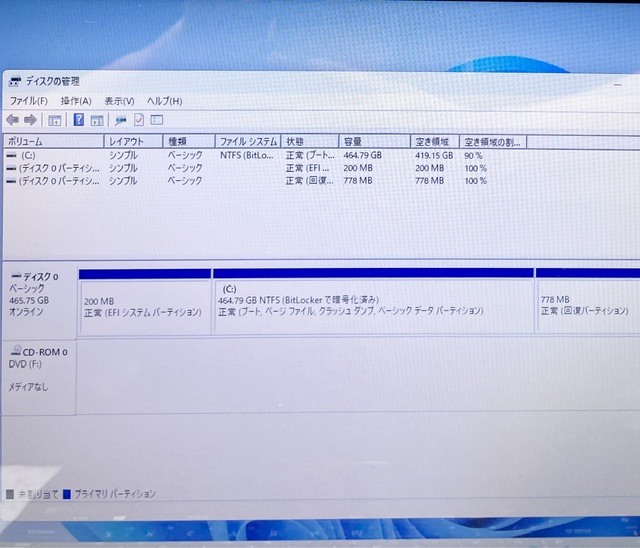640x548 pixels.
Task: Click the last toolbar settings list icon
Action: point(157,120)
